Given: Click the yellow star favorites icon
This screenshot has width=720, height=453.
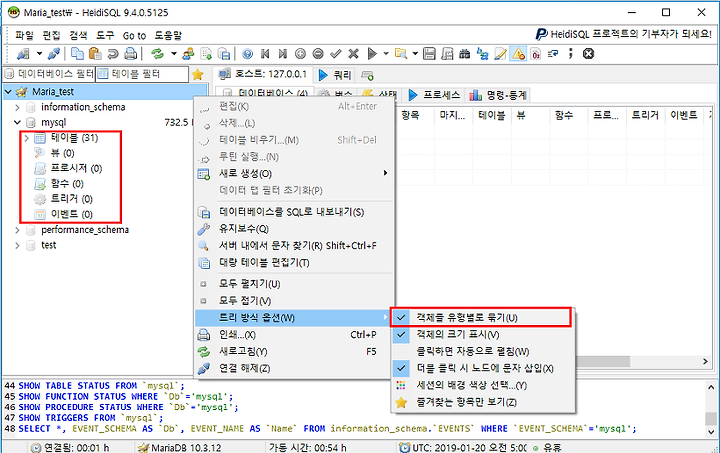Looking at the screenshot, I should click(197, 74).
